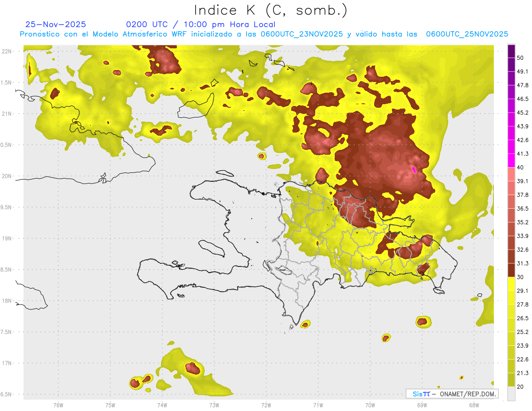Click the 33.9 color scale value
Image resolution: width=532 pixels, height=411 pixels.
(523, 236)
